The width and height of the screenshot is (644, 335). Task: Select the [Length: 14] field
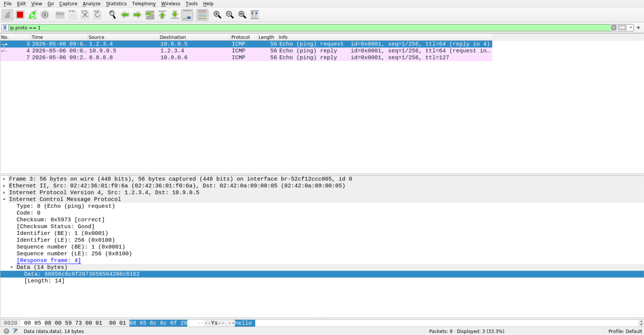pyautogui.click(x=44, y=281)
